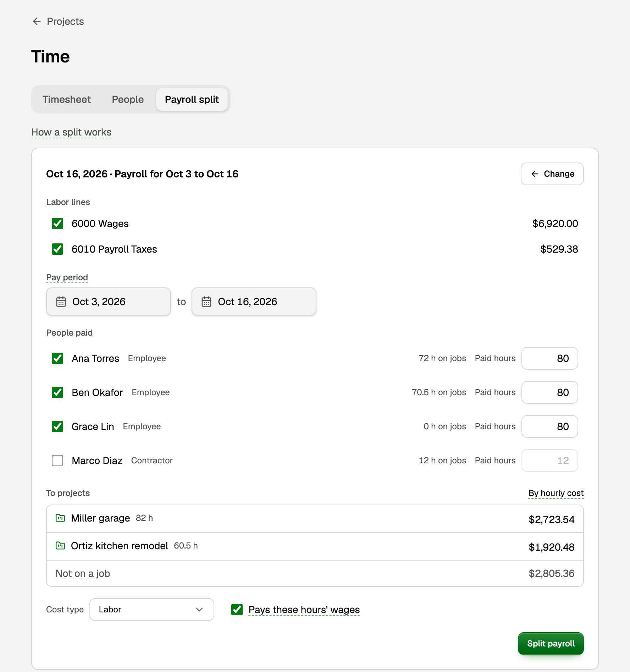Open the Oct 16, 2026 end date picker
The height and width of the screenshot is (672, 630).
tap(254, 302)
